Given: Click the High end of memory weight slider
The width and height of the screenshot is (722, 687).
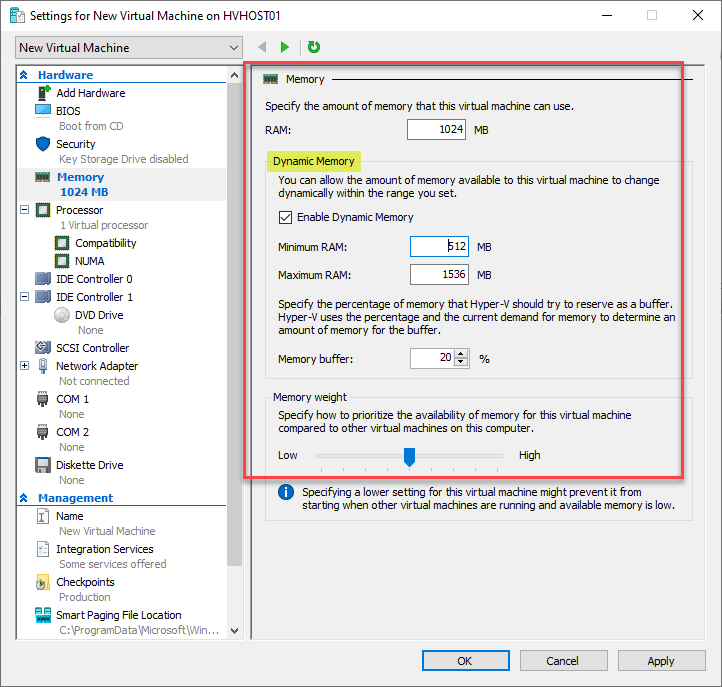Looking at the screenshot, I should pyautogui.click(x=530, y=455).
